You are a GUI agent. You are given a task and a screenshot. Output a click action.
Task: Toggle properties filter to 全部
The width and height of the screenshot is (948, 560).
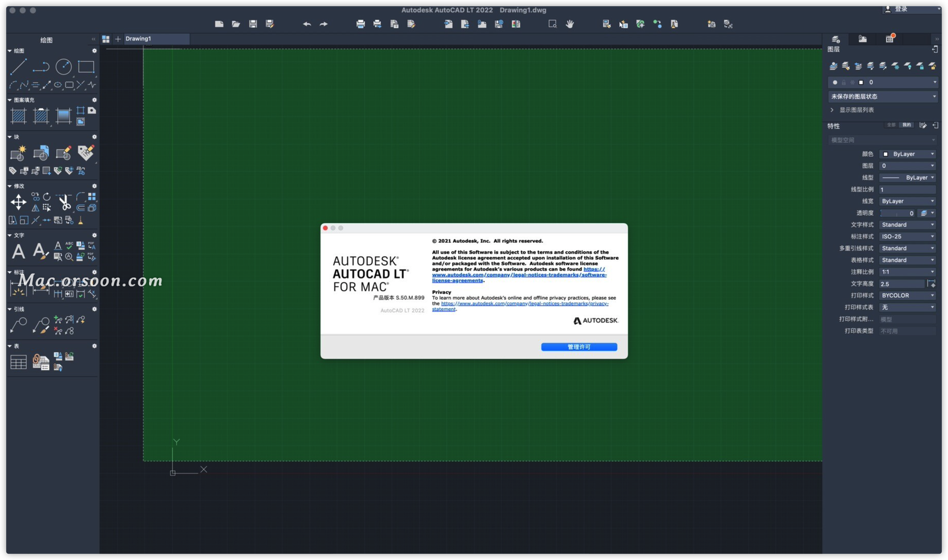(891, 125)
